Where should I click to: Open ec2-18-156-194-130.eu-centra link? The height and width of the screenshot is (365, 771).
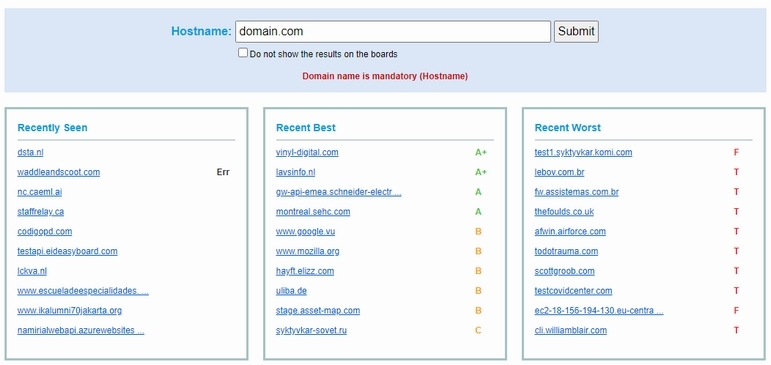(x=599, y=310)
